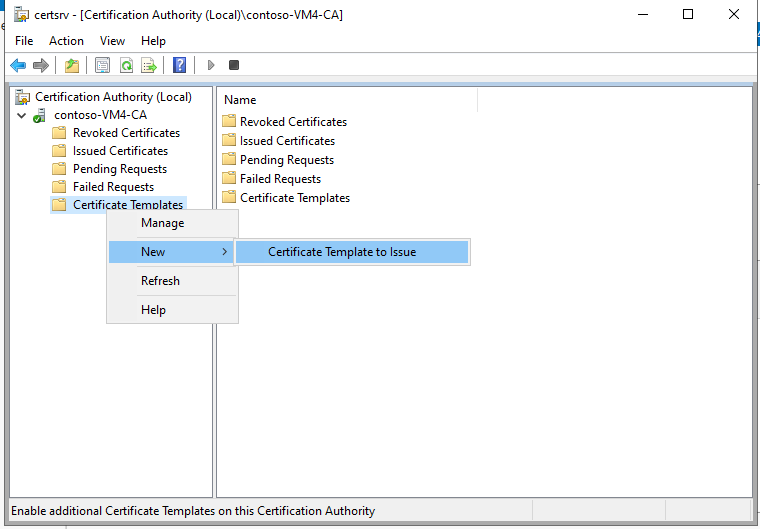760x529 pixels.
Task: Click the Stop Service square icon
Action: [x=234, y=65]
